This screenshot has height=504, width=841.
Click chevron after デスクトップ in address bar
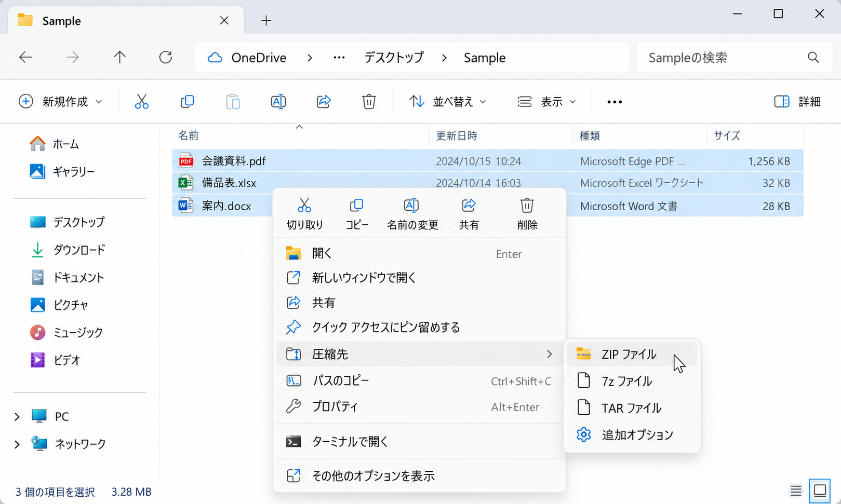point(444,58)
